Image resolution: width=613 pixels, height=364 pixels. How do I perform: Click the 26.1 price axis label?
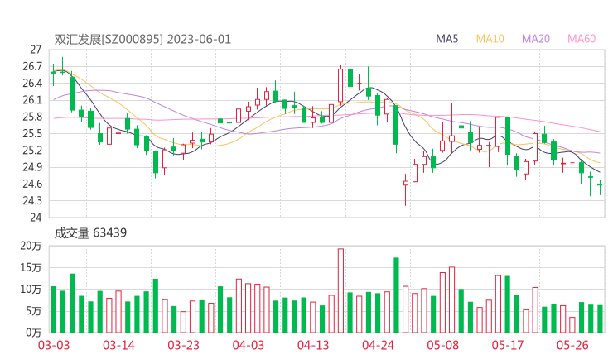click(32, 100)
